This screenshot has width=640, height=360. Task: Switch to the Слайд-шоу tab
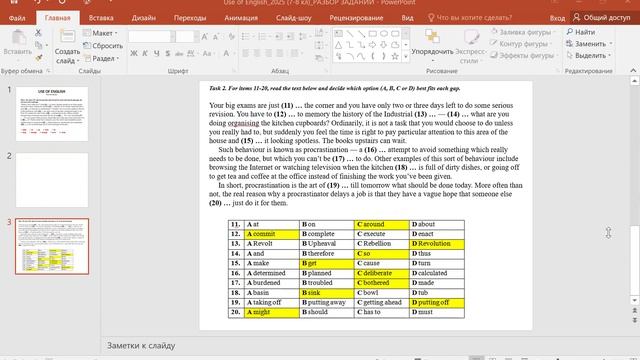pos(293,18)
